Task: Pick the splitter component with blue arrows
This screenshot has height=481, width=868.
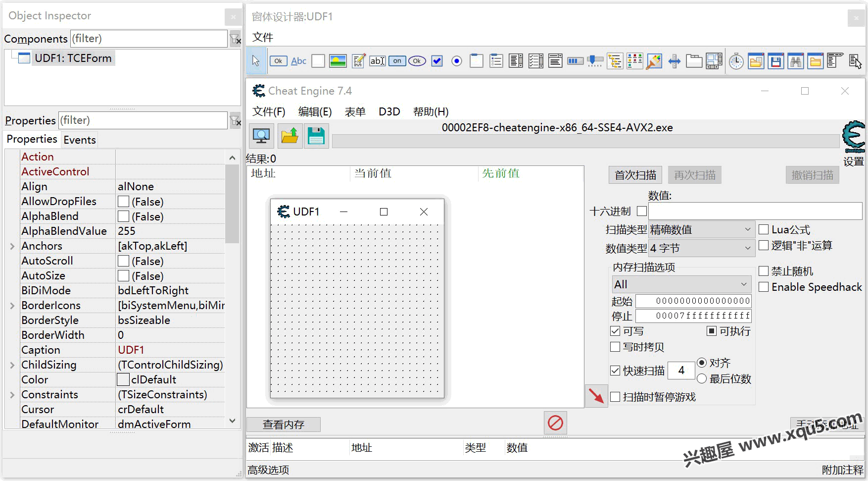Action: (x=674, y=61)
